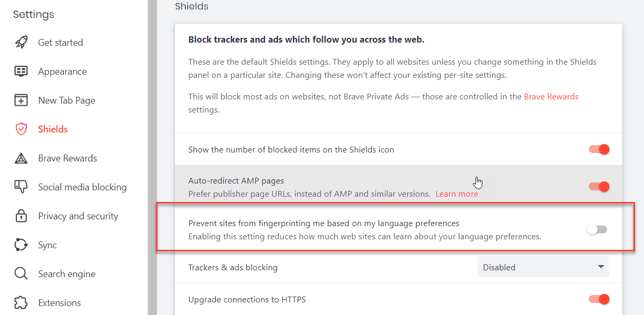Click the Extensions puzzle piece icon

[x=21, y=303]
